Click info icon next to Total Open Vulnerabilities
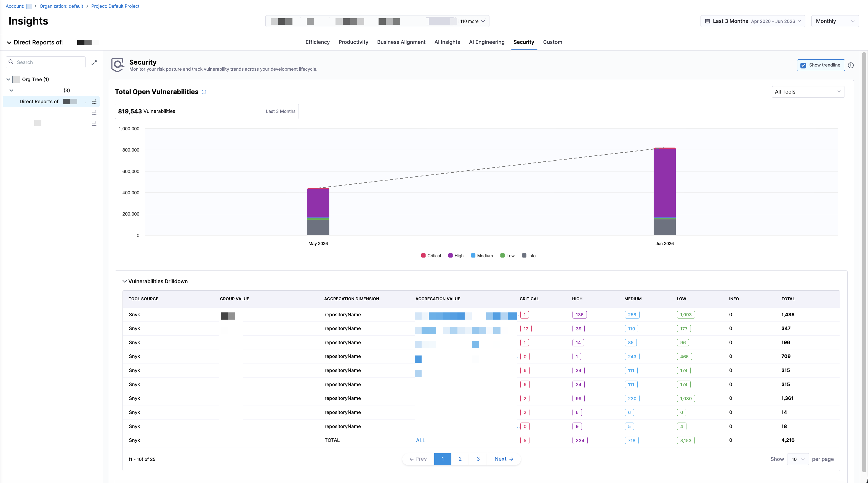 [x=204, y=92]
